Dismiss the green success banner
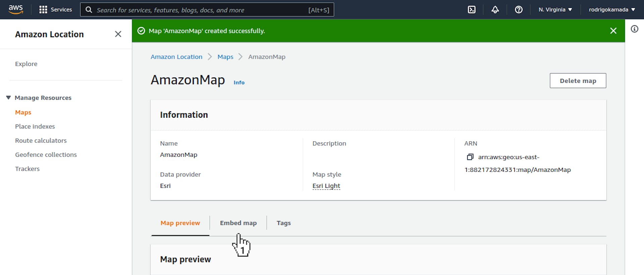This screenshot has width=644, height=275. click(x=613, y=31)
